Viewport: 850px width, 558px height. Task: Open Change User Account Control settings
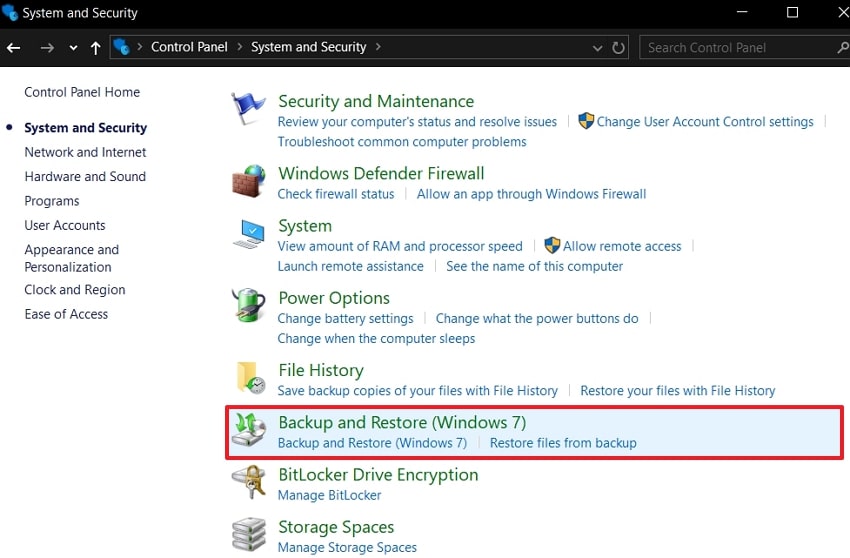click(705, 122)
